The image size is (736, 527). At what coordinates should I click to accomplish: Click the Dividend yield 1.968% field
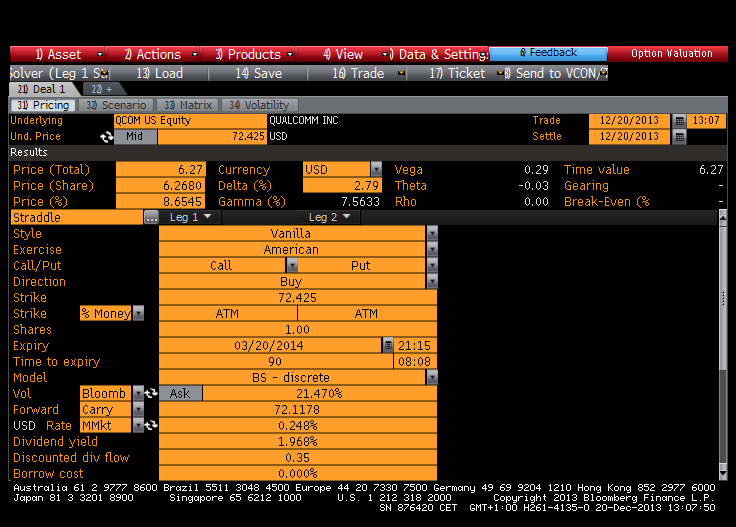(x=298, y=442)
